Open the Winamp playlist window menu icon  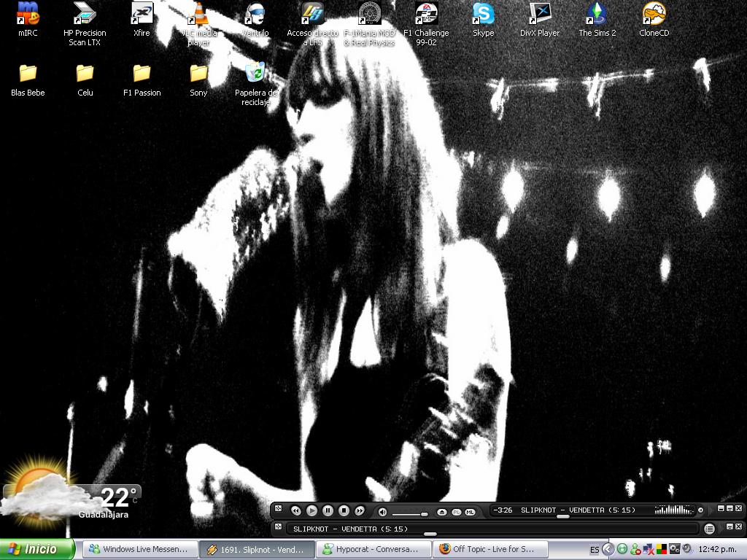279,526
